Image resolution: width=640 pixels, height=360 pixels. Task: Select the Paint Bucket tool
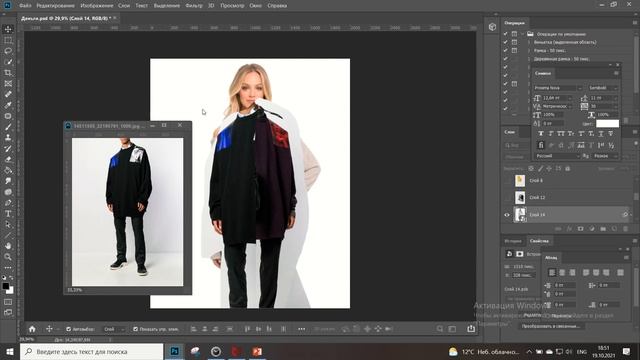click(8, 170)
